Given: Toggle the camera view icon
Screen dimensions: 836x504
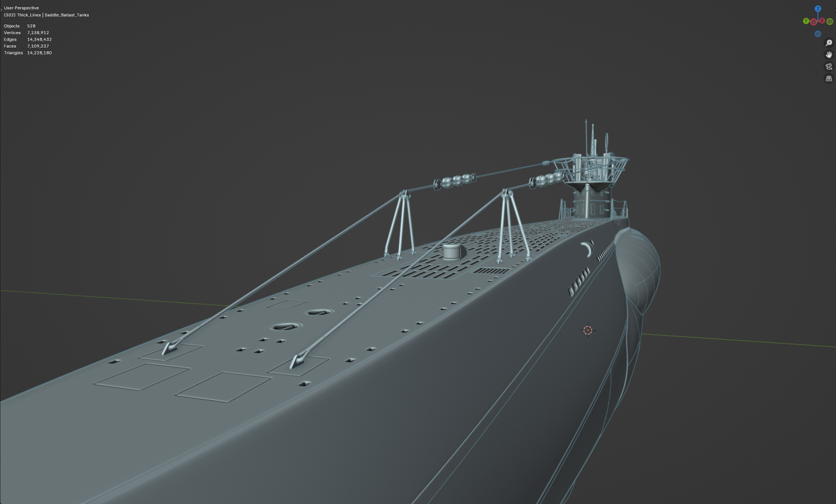Looking at the screenshot, I should point(828,66).
